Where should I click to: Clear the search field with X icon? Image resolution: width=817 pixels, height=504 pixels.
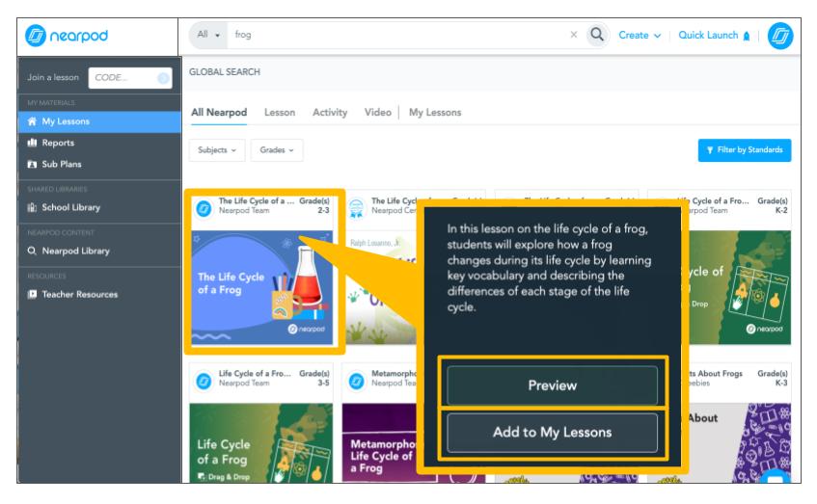point(574,35)
